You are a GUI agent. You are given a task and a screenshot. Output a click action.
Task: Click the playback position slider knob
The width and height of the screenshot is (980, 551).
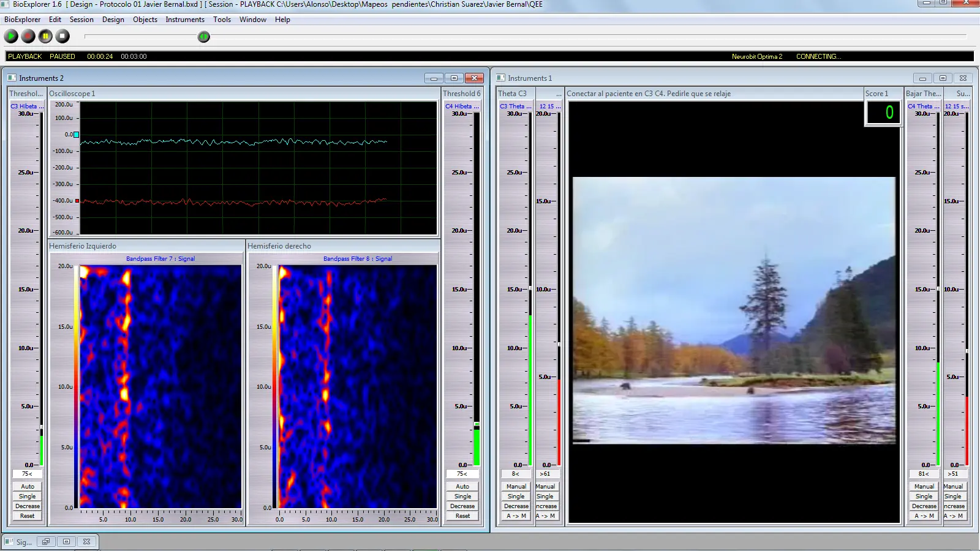pyautogui.click(x=204, y=37)
